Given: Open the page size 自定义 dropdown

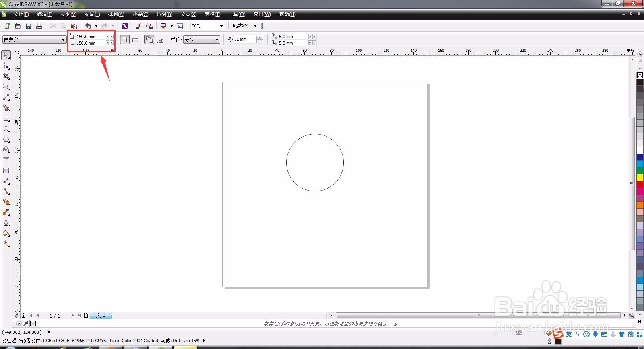Looking at the screenshot, I should point(63,39).
